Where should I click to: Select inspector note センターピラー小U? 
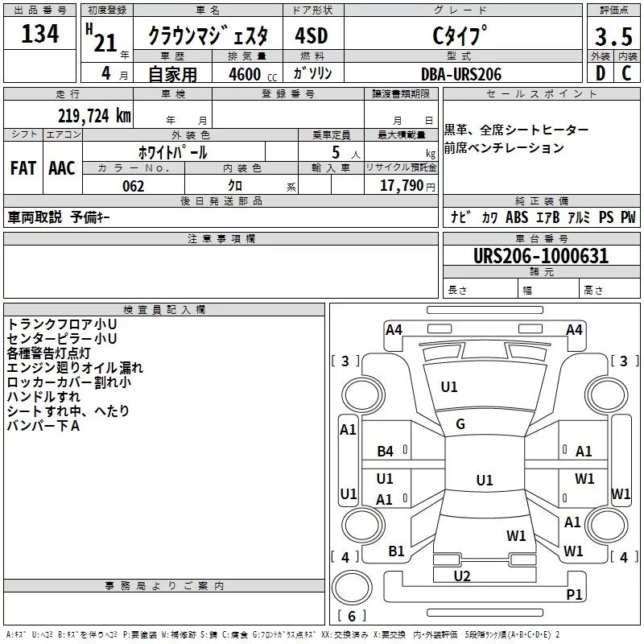click(62, 339)
